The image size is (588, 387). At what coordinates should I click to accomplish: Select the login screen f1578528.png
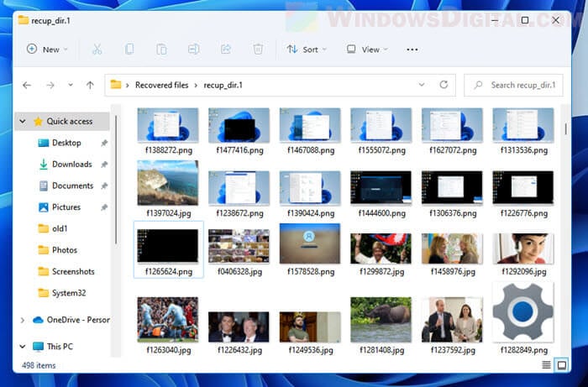tap(310, 243)
